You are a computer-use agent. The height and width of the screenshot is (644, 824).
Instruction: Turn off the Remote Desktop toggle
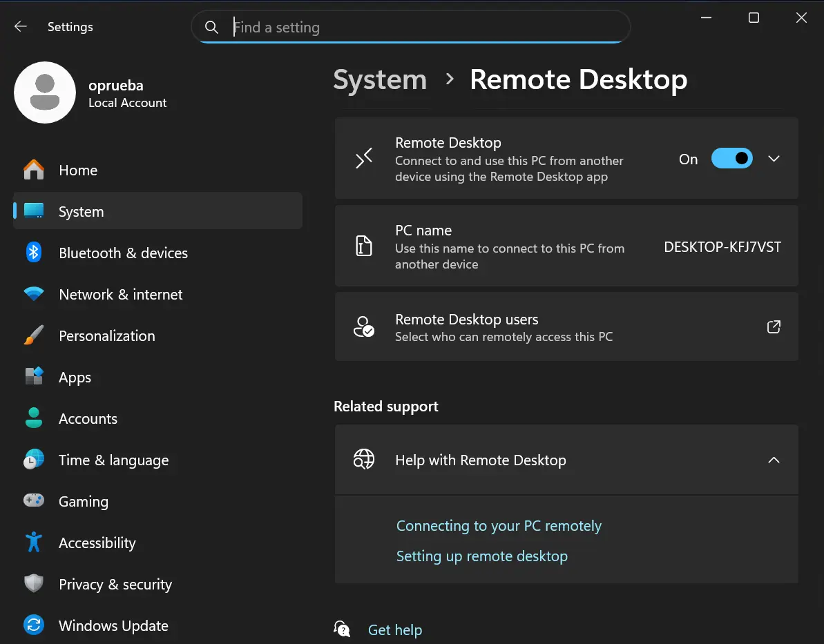[x=731, y=159]
